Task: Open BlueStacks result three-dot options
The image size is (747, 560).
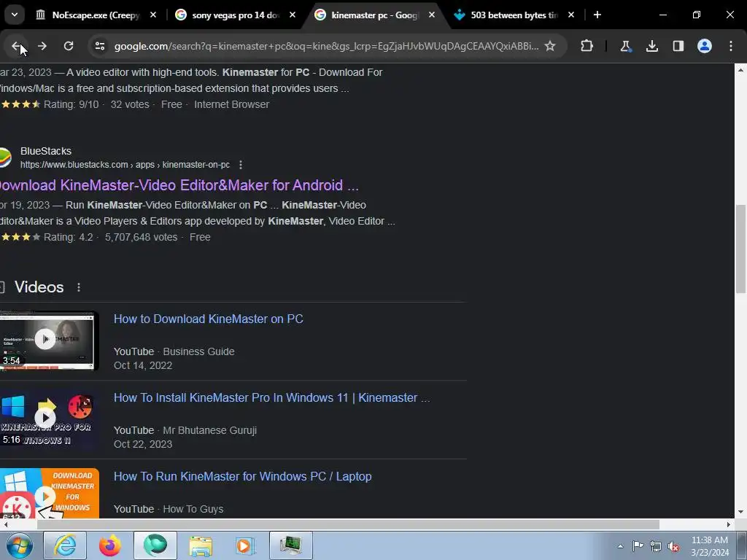Action: pos(241,165)
